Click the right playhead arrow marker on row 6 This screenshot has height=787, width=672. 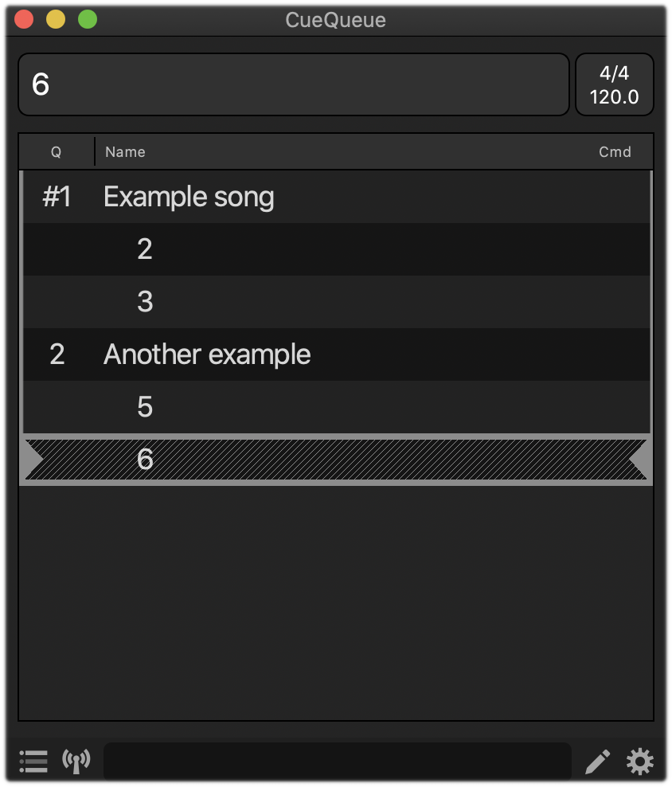640,460
